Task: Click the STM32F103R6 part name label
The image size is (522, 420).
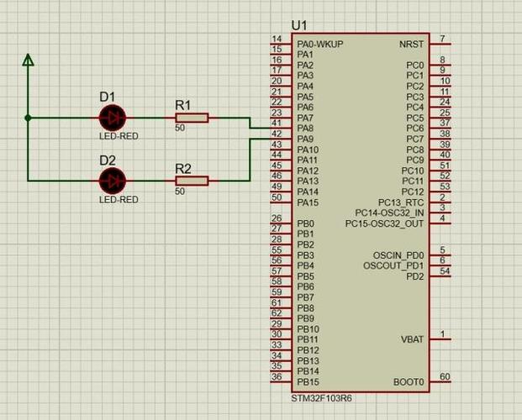Action: click(322, 397)
